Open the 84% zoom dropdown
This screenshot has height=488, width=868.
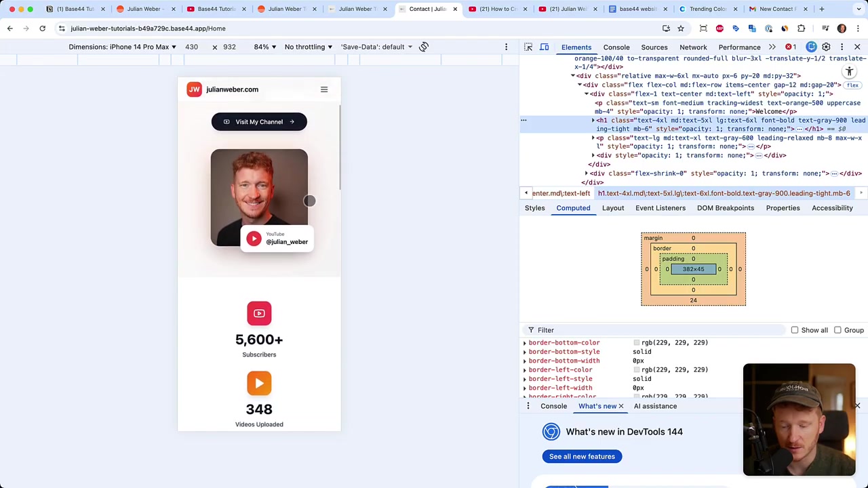pyautogui.click(x=265, y=47)
